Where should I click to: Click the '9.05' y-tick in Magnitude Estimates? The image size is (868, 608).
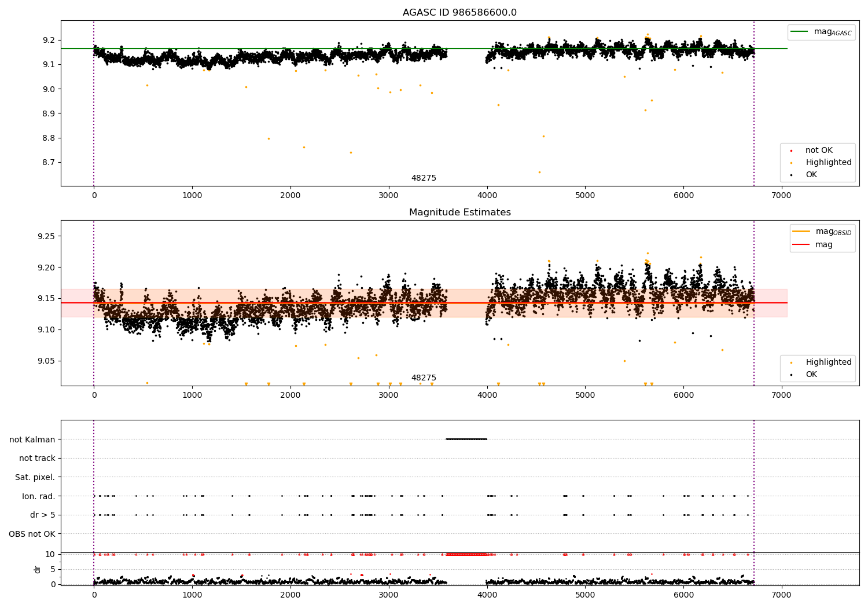(x=46, y=361)
